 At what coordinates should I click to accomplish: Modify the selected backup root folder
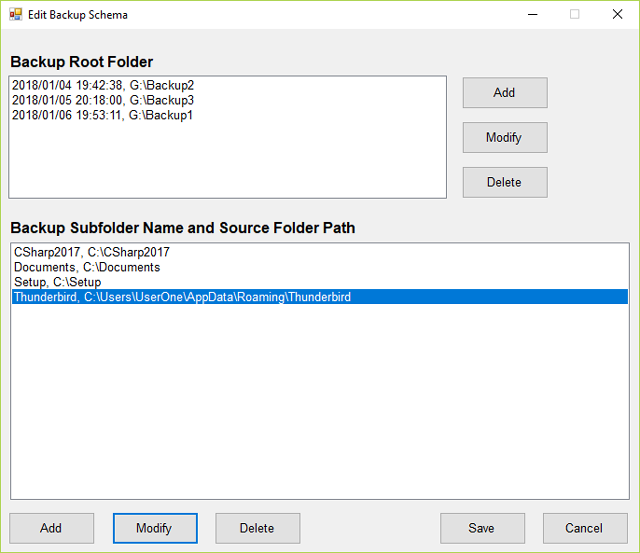[x=505, y=138]
